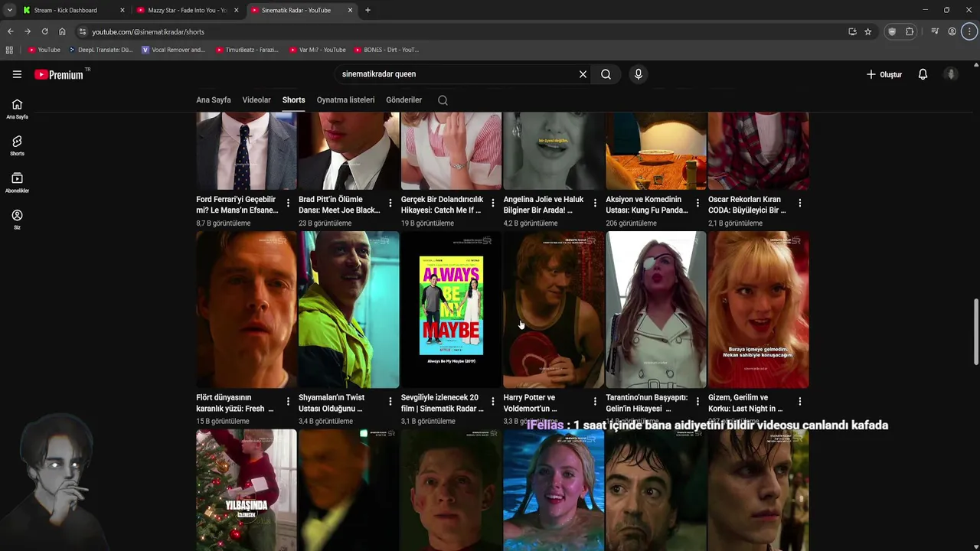Open more options for Brad Pitt short
The width and height of the screenshot is (980, 551).
point(390,203)
